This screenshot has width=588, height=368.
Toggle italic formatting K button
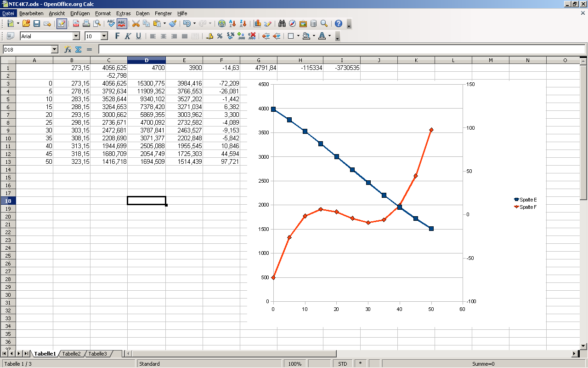pos(128,36)
